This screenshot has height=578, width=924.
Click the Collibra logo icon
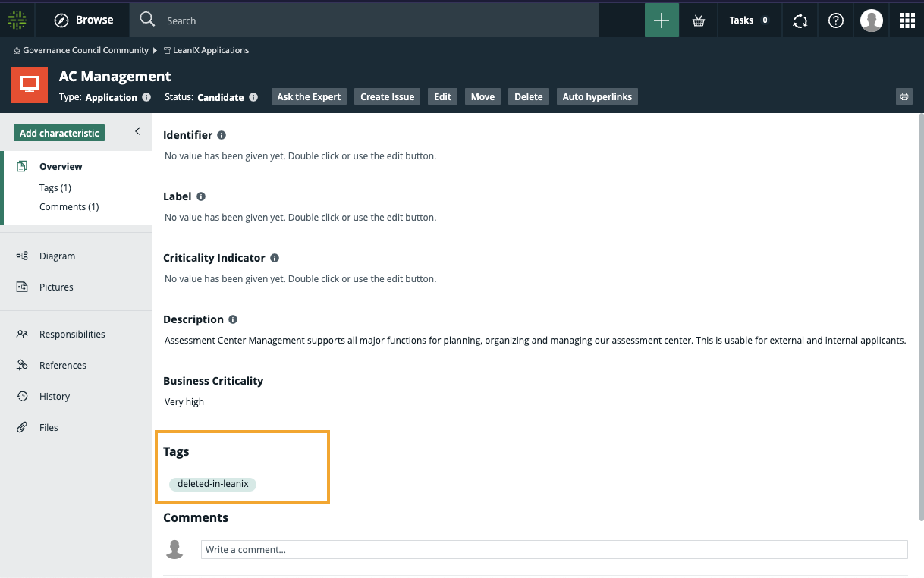pyautogui.click(x=17, y=20)
